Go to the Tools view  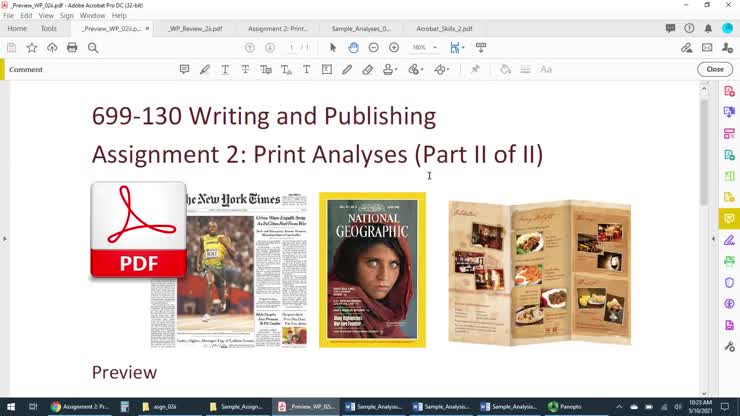click(x=48, y=29)
